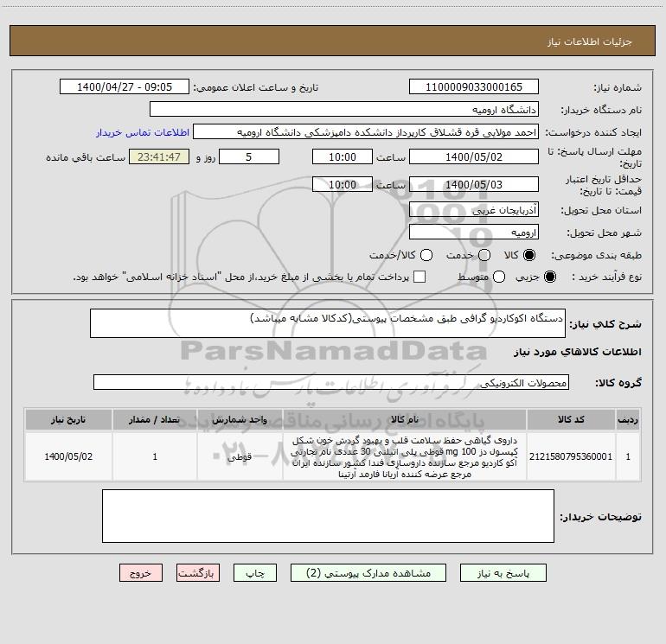The image size is (666, 644).
Task: Click the delivery city field ارومیه
Action: (474, 232)
